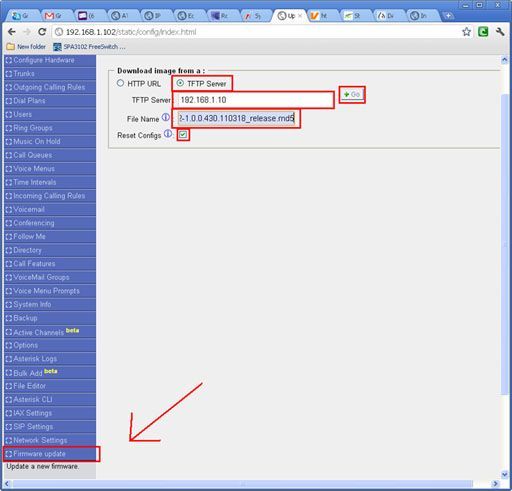
Task: Open Asterisk CLI in sidebar
Action: 50,400
